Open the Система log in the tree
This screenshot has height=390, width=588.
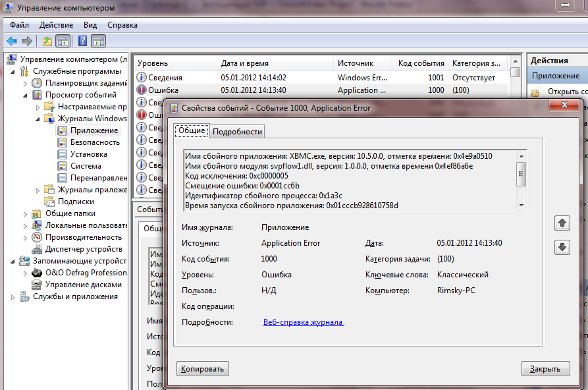pyautogui.click(x=86, y=166)
